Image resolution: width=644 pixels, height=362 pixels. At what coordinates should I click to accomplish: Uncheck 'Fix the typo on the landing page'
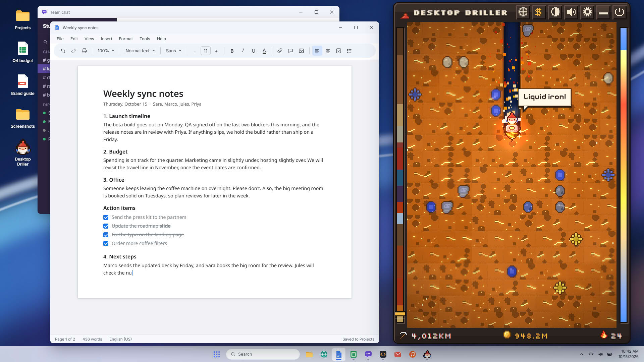coord(106,235)
